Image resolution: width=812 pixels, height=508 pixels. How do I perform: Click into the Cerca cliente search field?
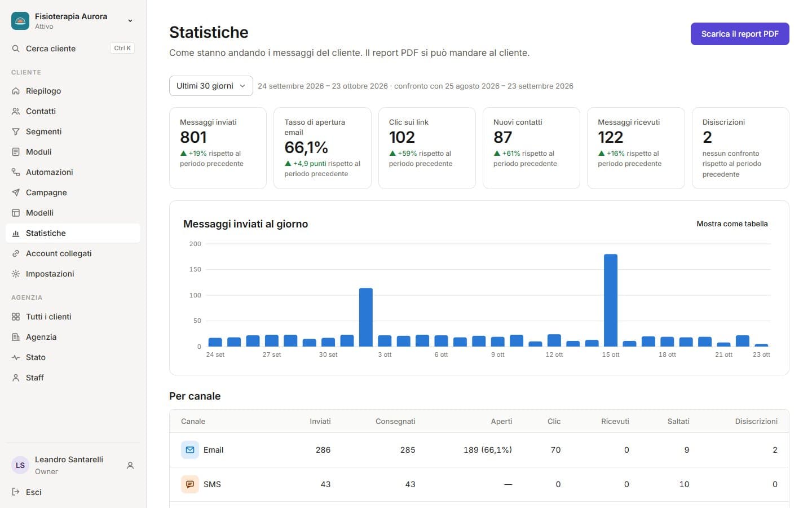point(73,49)
